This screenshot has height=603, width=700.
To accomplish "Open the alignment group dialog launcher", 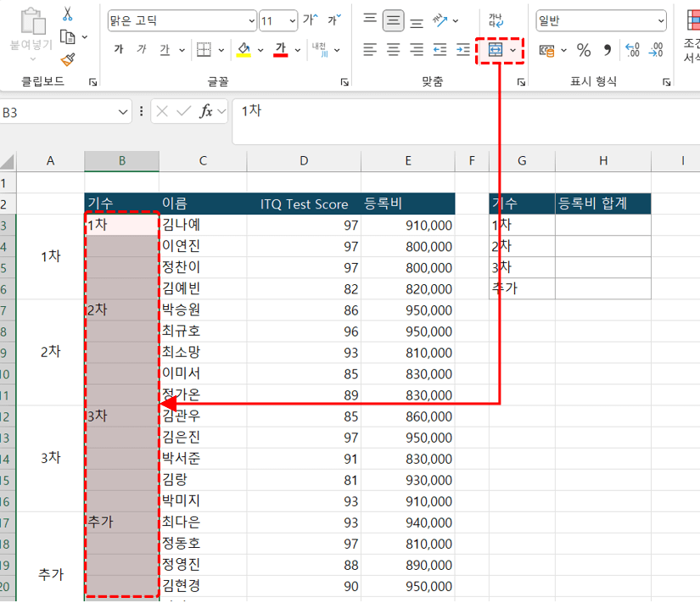I will click(x=520, y=82).
